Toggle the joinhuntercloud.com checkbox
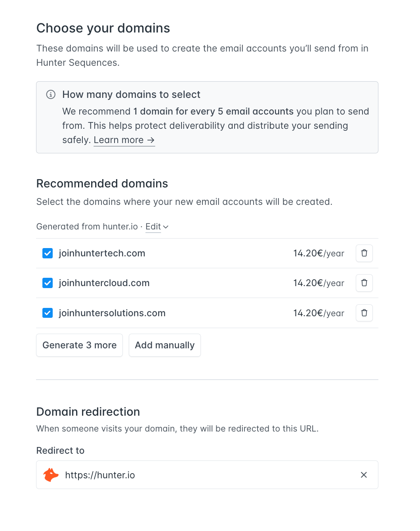Screen dimensions: 420x531 48,283
